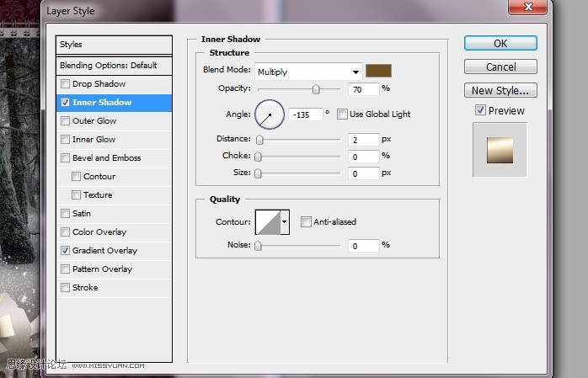Image resolution: width=588 pixels, height=378 pixels.
Task: Enable the Outer Glow checkbox
Action: [65, 120]
